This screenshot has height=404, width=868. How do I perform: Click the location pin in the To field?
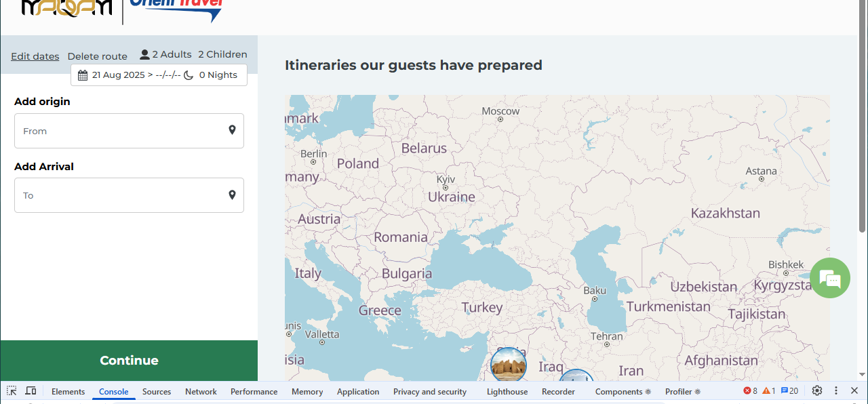point(232,195)
